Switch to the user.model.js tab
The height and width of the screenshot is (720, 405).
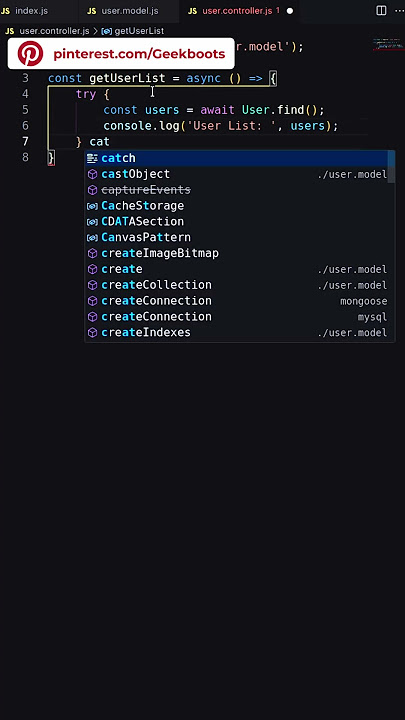(x=123, y=11)
